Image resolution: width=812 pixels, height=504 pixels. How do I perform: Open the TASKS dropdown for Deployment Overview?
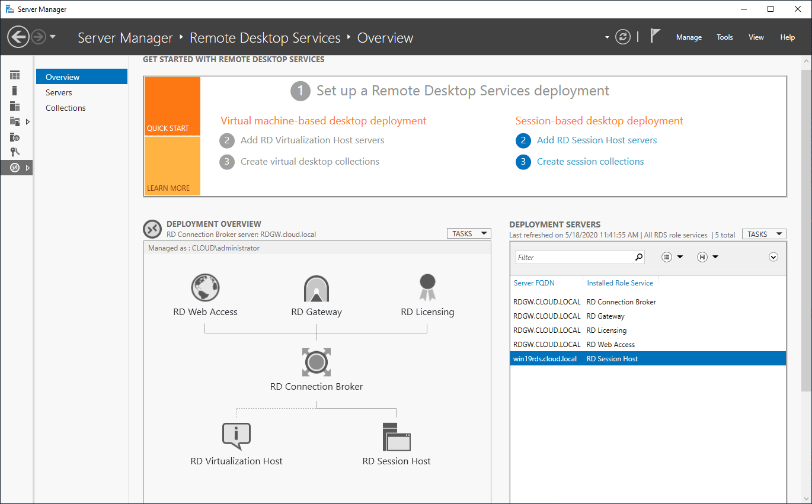click(x=468, y=233)
